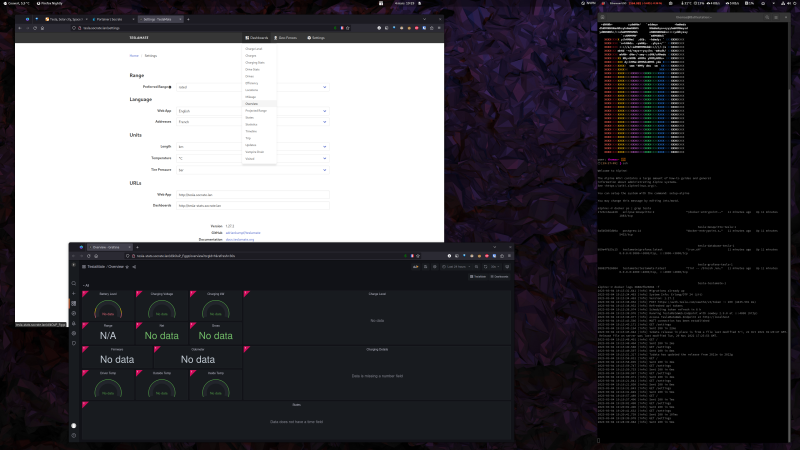Select Overview from the Dashboards dropdown list
The height and width of the screenshot is (450, 800).
coord(252,103)
